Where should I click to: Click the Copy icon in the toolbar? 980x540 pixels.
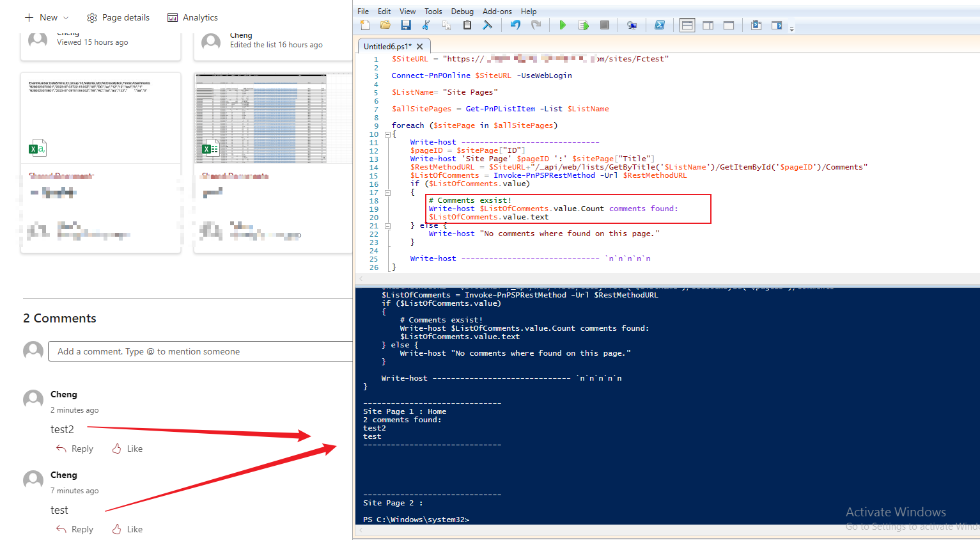click(x=447, y=25)
